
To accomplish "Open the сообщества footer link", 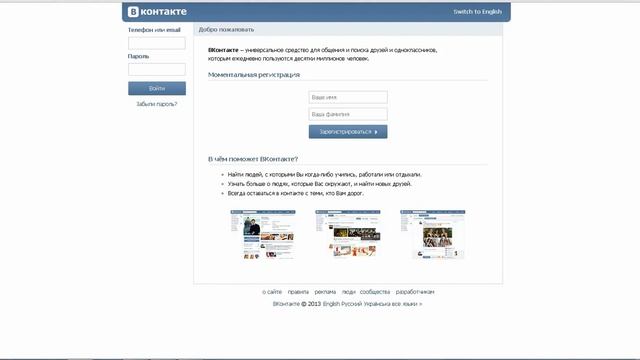I will [x=375, y=292].
